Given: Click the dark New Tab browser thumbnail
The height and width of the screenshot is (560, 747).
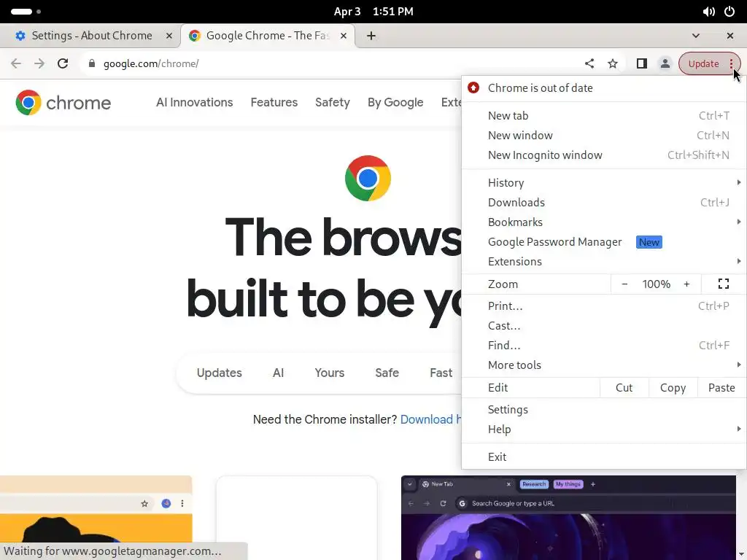Looking at the screenshot, I should point(568,518).
